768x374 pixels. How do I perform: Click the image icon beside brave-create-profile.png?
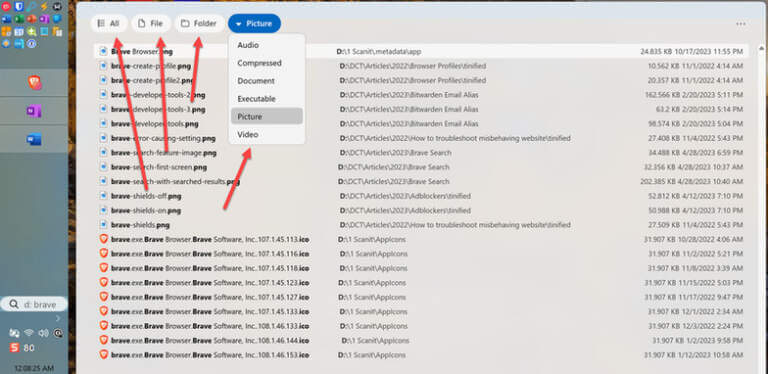pyautogui.click(x=103, y=66)
